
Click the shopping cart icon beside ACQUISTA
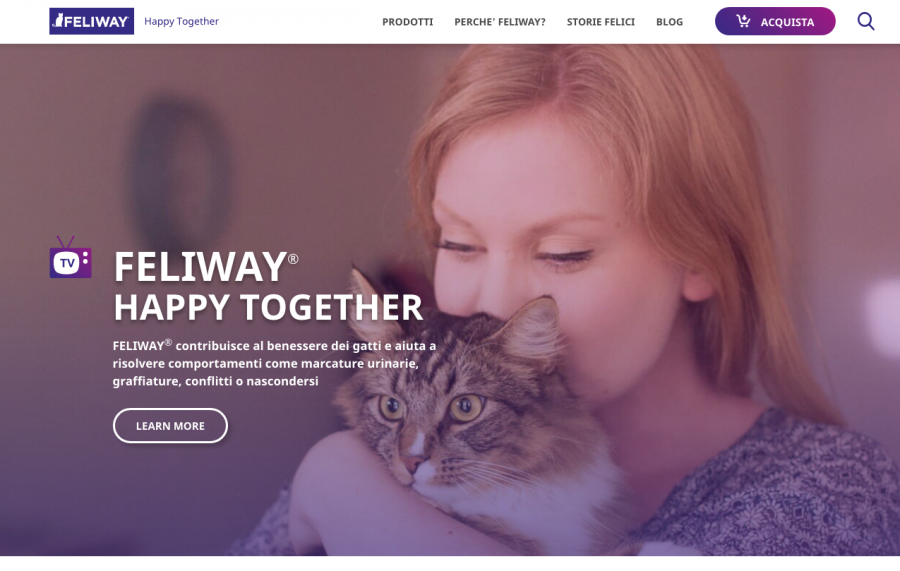743,21
